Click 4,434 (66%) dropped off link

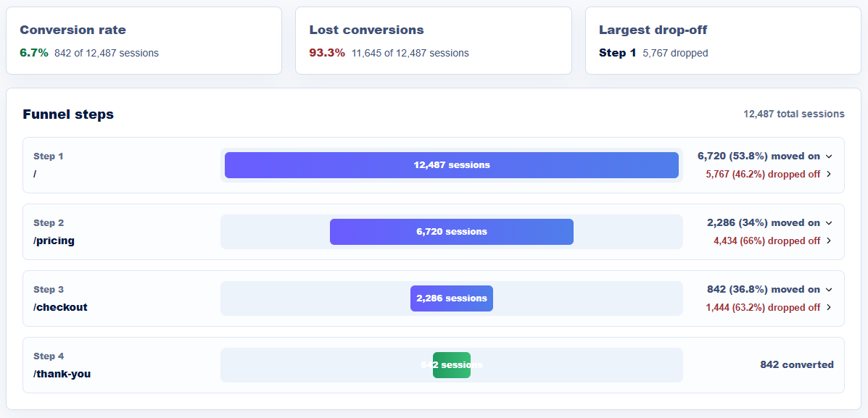tap(767, 241)
